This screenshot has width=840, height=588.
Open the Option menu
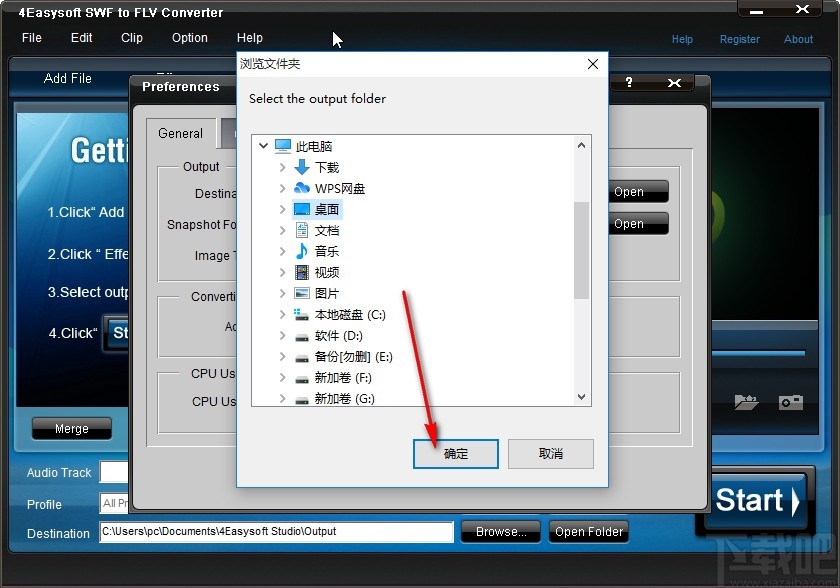(x=189, y=38)
